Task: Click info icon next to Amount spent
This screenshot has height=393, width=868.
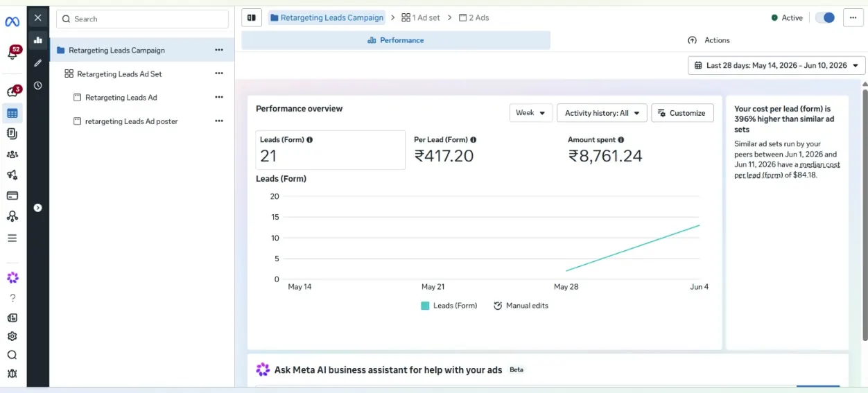Action: coord(621,139)
